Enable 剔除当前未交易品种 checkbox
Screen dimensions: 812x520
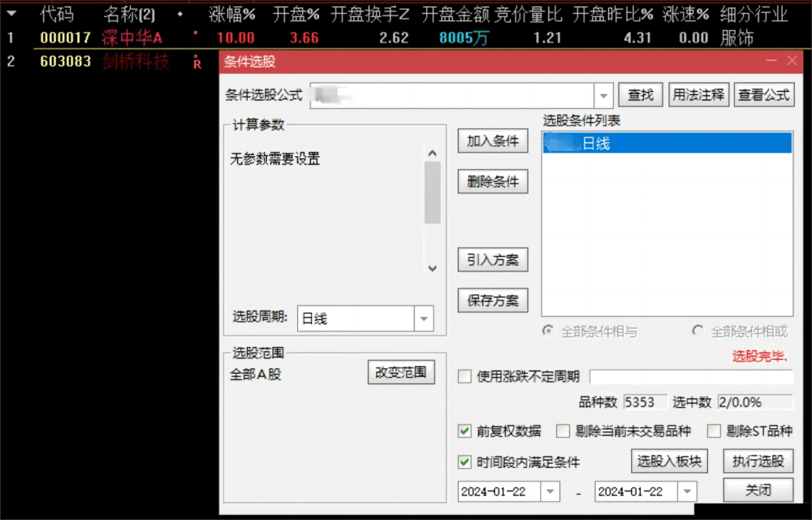pos(563,431)
